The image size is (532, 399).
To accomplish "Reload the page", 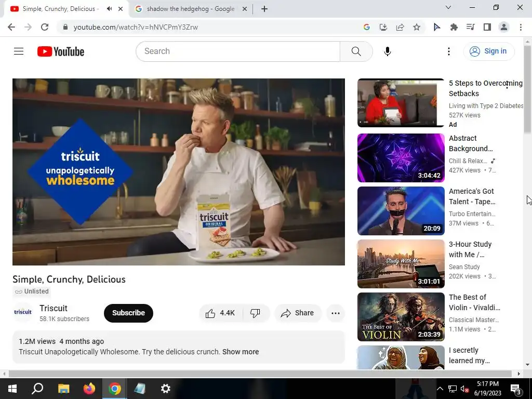I will click(45, 27).
